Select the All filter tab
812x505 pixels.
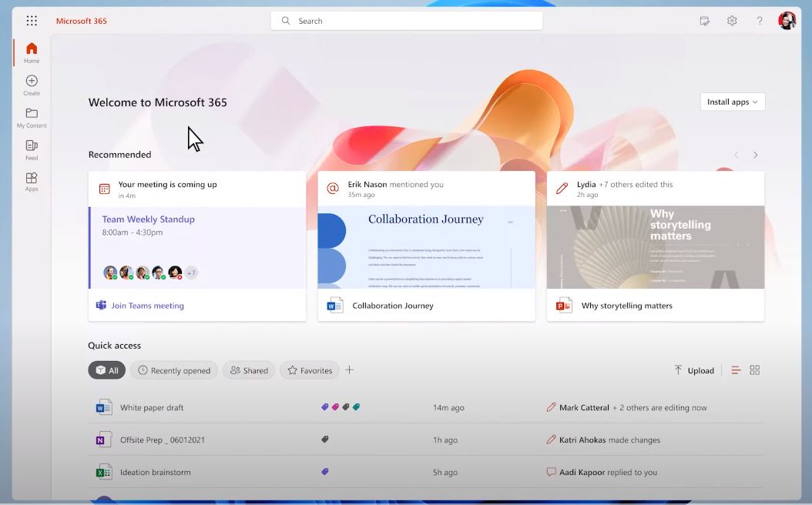point(106,370)
